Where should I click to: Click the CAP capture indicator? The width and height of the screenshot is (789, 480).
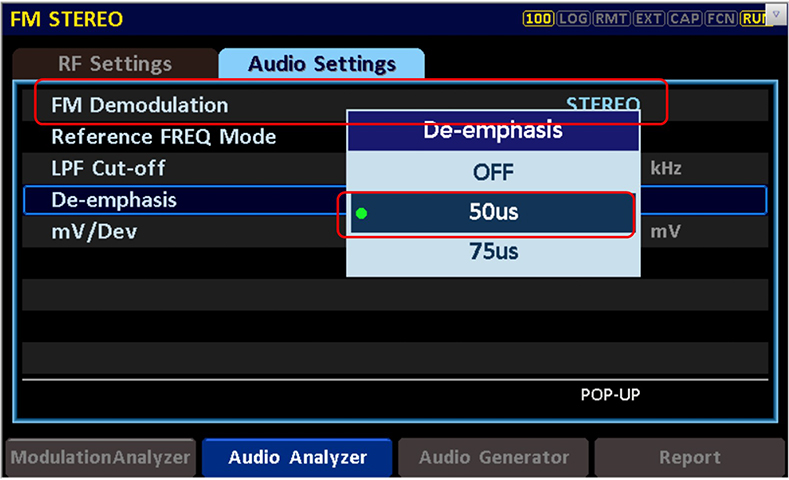coord(684,18)
